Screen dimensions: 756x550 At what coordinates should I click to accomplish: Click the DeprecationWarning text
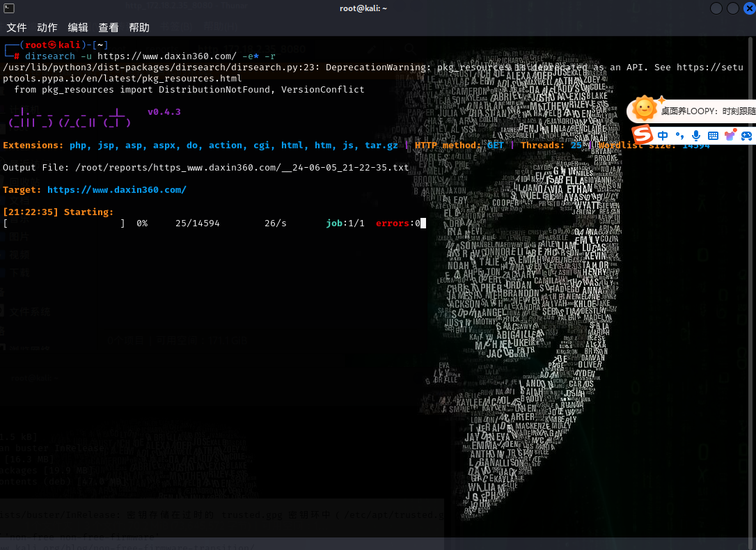pos(379,67)
